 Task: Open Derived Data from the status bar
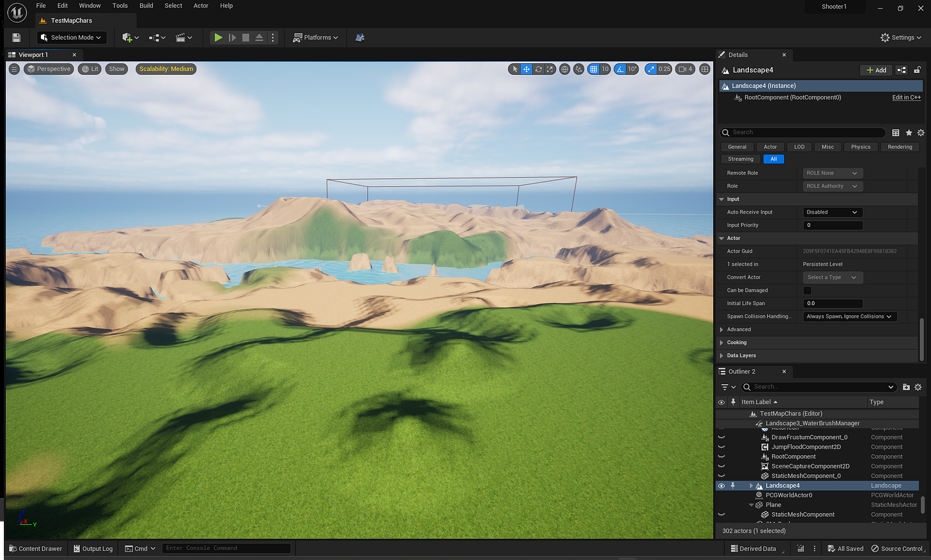point(757,548)
